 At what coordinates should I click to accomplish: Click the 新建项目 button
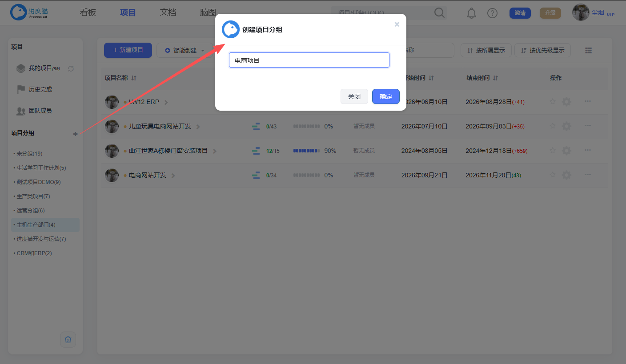[128, 50]
